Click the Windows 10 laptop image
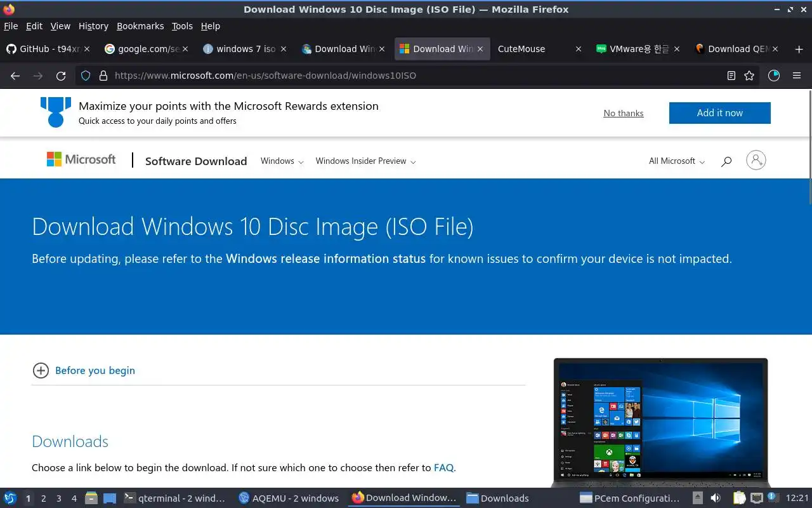812x508 pixels. (x=660, y=422)
